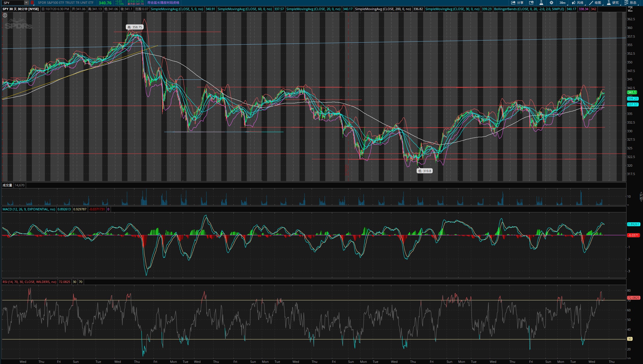
Task: Click the exclamation warning icon on chart
Action: 5,15
